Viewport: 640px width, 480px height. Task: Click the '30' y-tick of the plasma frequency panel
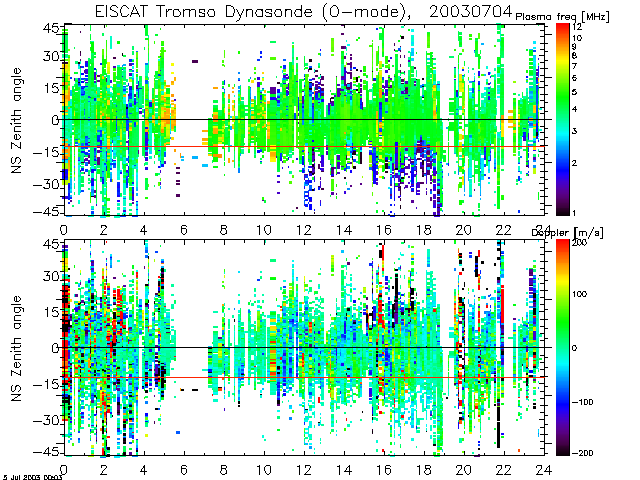(51, 56)
